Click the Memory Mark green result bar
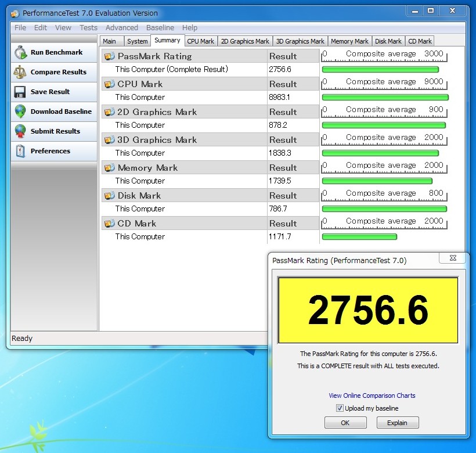476x453 pixels. click(x=377, y=181)
